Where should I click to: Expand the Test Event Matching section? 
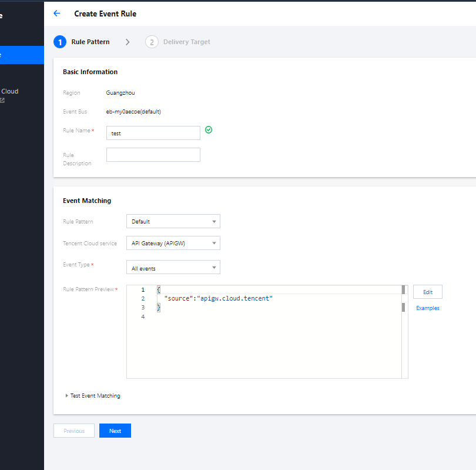[x=93, y=396]
